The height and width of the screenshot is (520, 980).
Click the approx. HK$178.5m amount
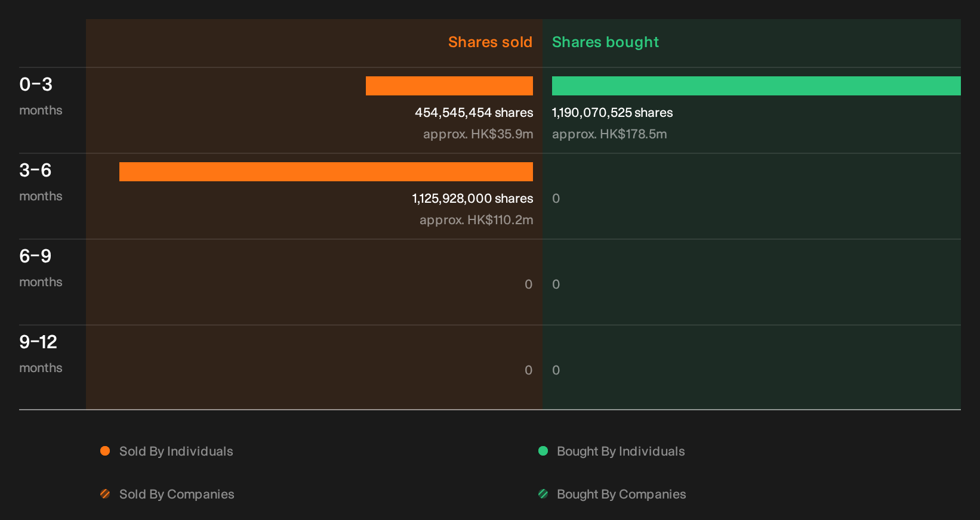coord(609,134)
